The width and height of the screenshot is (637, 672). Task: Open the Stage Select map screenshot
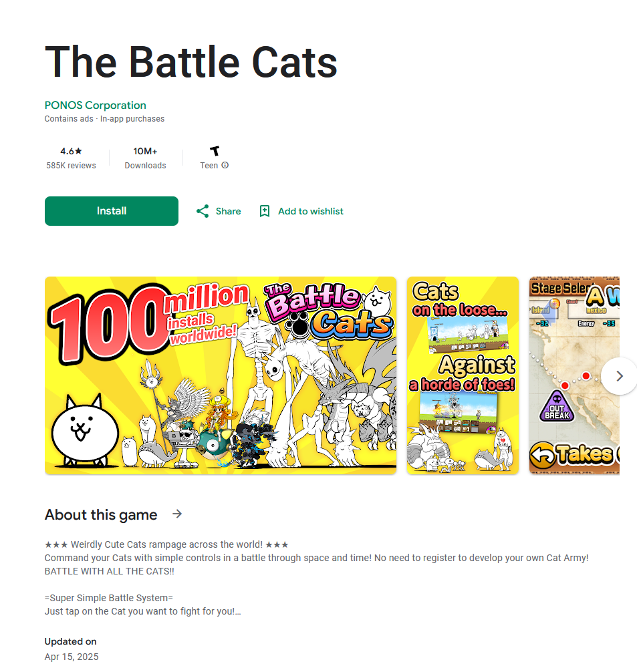(x=574, y=375)
